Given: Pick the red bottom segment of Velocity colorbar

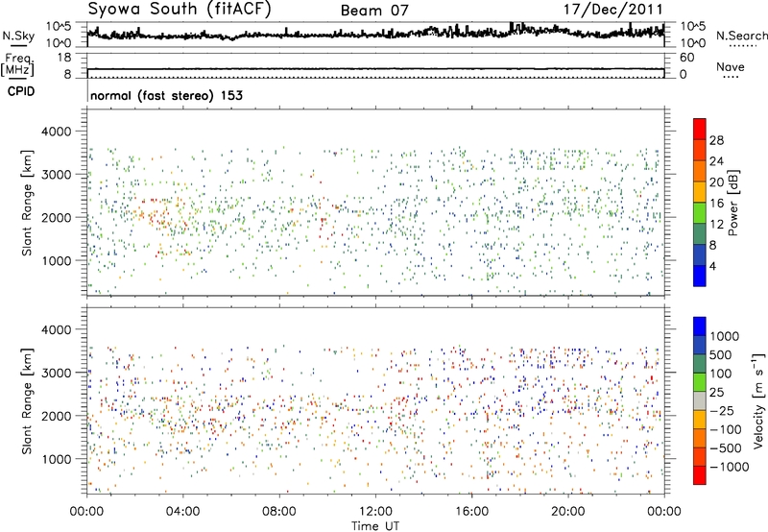Looking at the screenshot, I should 700,475.
